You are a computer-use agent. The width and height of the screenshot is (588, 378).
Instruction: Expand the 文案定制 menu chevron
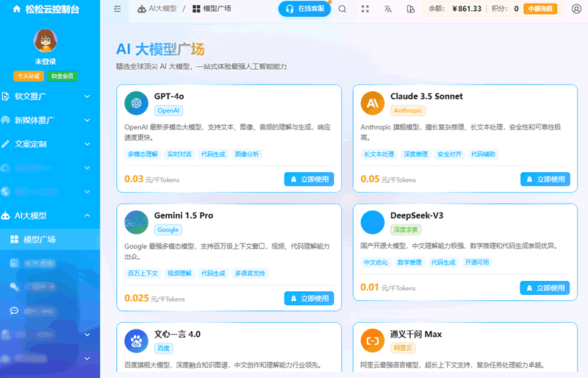87,144
